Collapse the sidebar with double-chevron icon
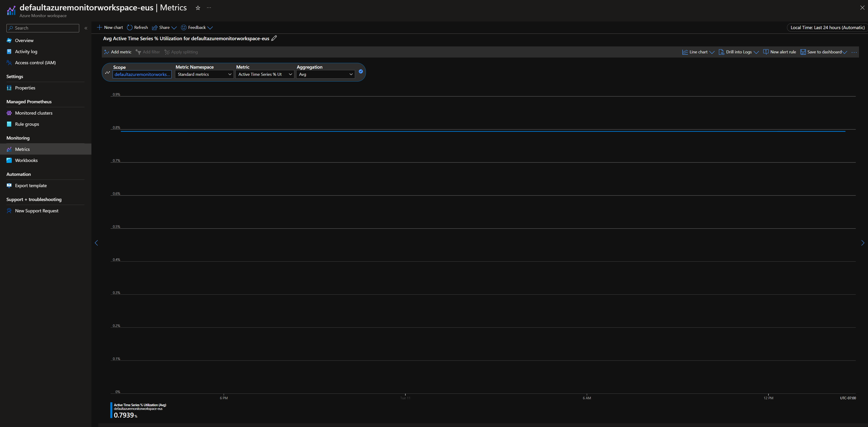Screen dimensions: 868x427 click(86, 28)
